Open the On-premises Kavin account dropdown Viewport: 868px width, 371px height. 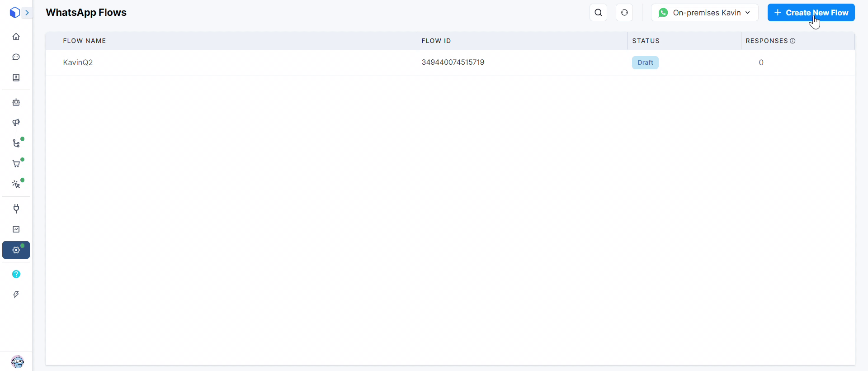point(704,13)
